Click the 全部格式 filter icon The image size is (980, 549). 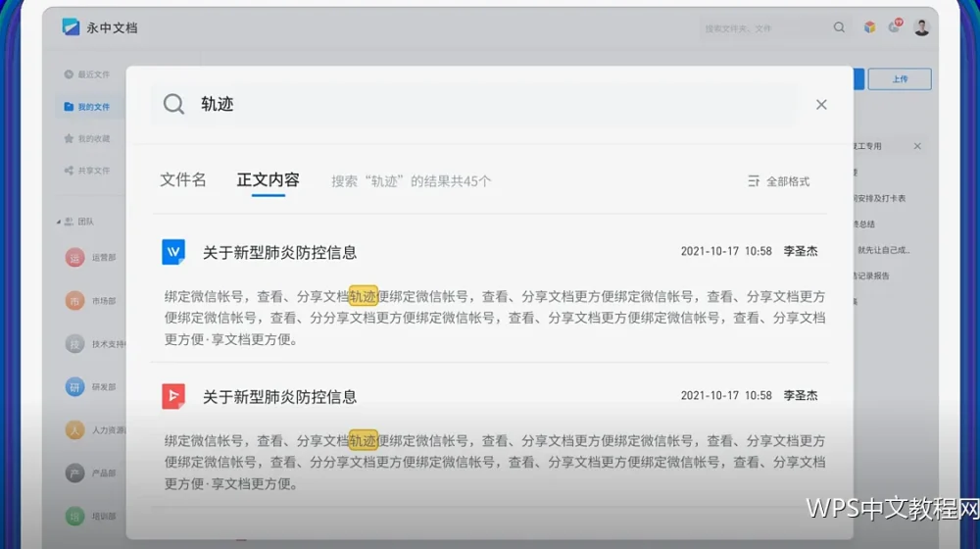click(x=754, y=181)
